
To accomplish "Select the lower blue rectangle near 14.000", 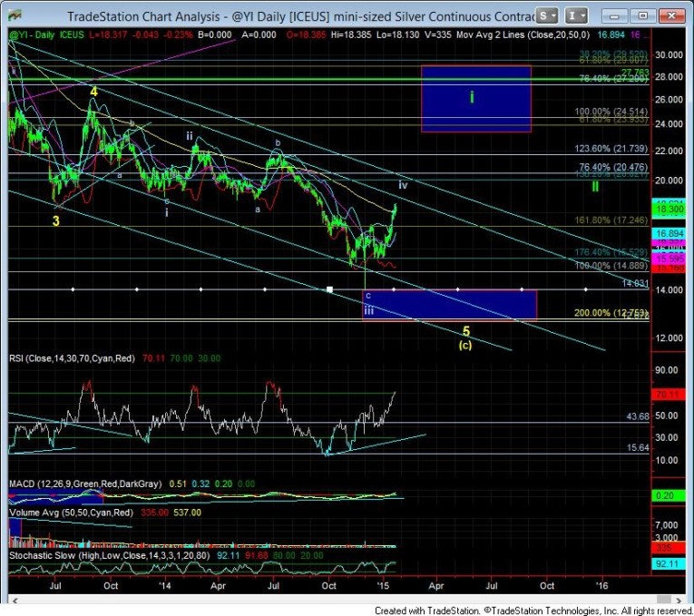I will (449, 305).
